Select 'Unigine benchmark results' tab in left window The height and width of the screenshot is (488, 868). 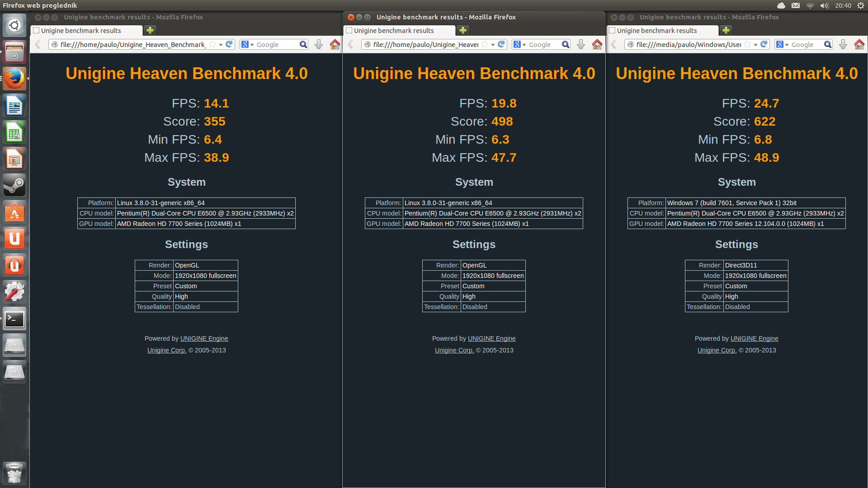point(86,30)
